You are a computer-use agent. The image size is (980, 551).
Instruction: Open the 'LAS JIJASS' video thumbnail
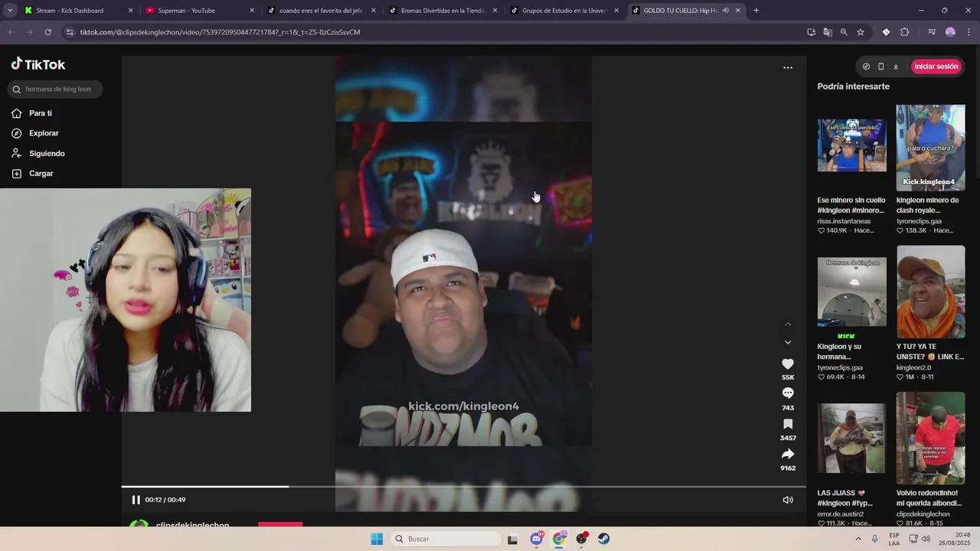(851, 439)
